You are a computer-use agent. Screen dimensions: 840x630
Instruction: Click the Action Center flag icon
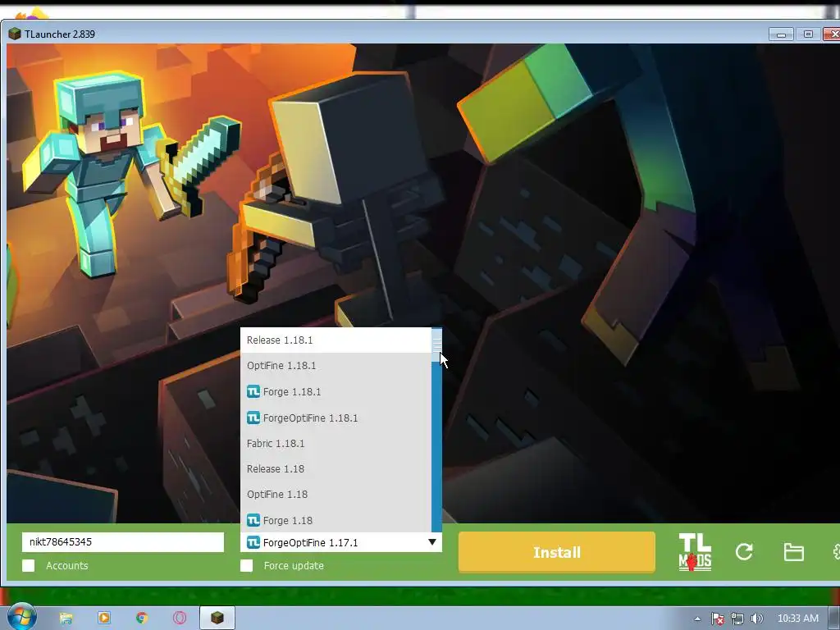717,619
